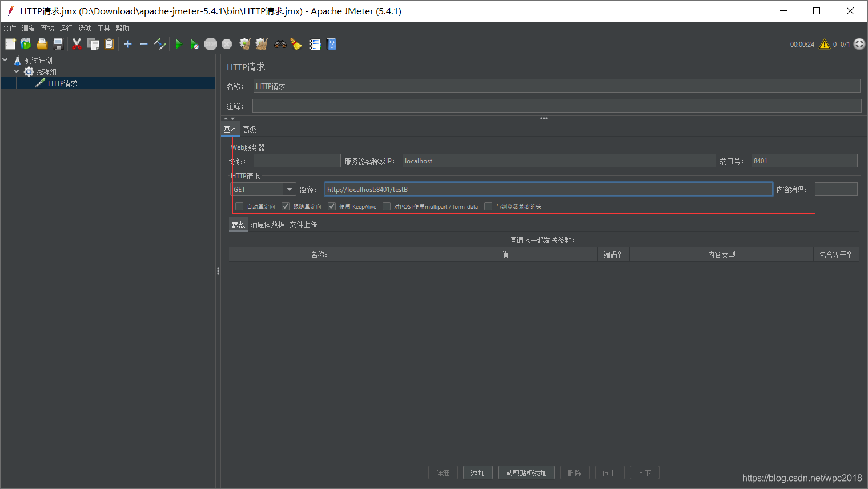Open the 编辑 menu
Viewport: 868px width, 489px height.
pyautogui.click(x=28, y=28)
